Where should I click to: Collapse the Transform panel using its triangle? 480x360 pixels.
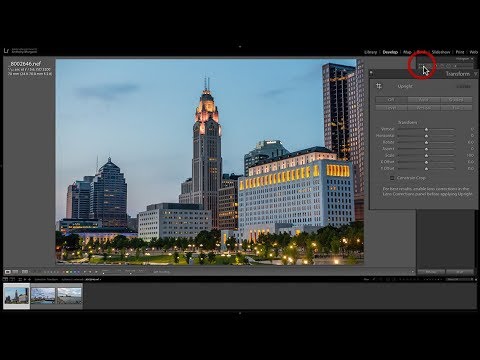click(x=476, y=74)
